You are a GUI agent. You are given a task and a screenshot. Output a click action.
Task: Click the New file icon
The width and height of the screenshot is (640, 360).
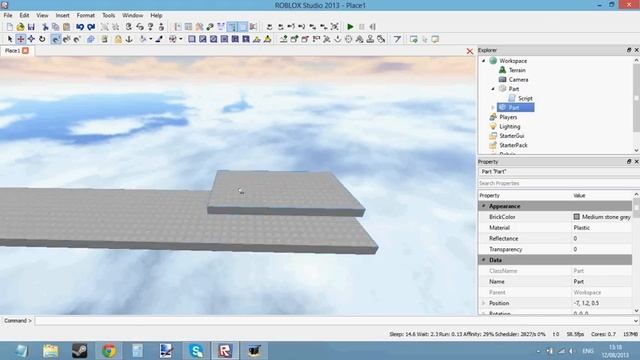[x=9, y=27]
